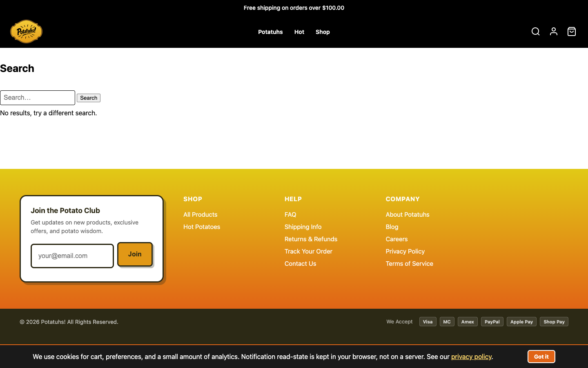
Task: Click the Apple Pay payment badge
Action: (521, 322)
